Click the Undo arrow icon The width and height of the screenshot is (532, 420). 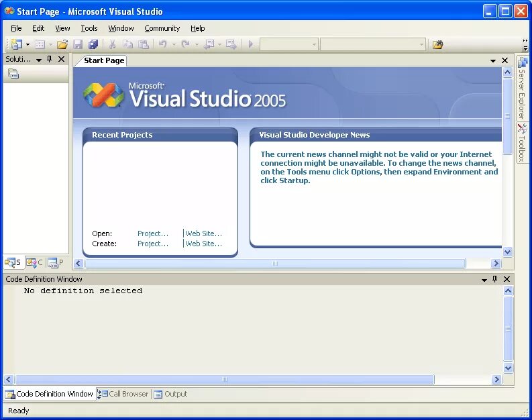(163, 44)
